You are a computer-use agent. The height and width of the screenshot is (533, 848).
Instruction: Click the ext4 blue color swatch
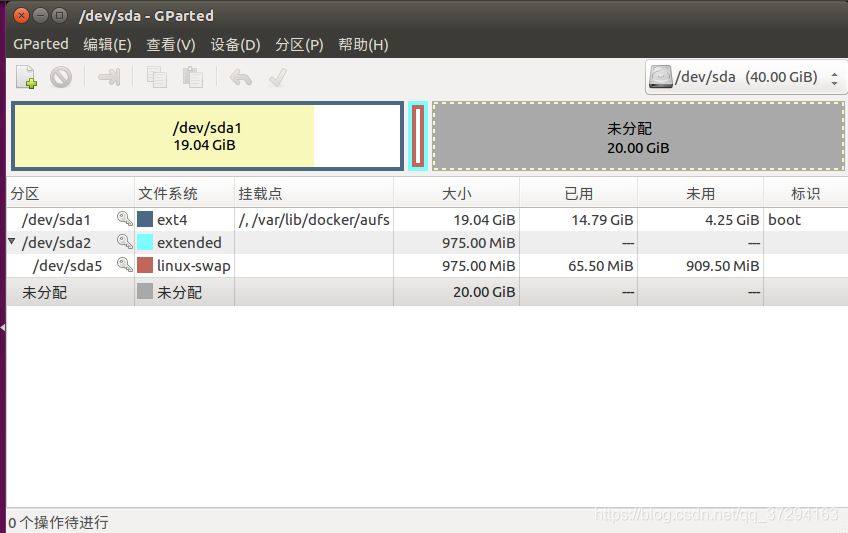pyautogui.click(x=145, y=219)
